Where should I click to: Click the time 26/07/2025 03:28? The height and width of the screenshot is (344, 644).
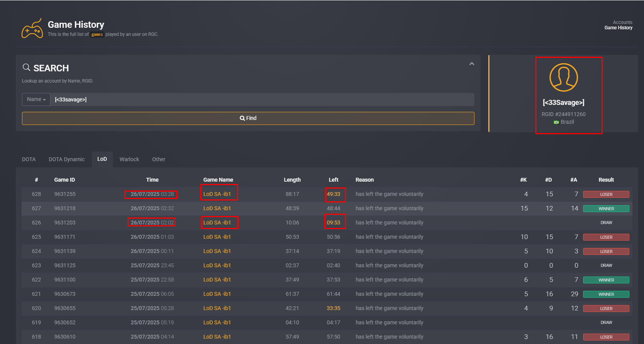pos(152,194)
